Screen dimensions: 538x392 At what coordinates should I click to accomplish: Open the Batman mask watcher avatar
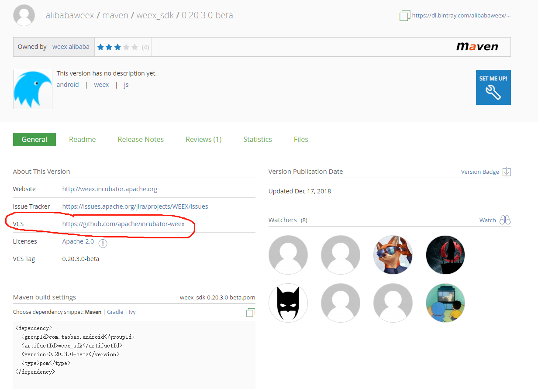tap(288, 303)
